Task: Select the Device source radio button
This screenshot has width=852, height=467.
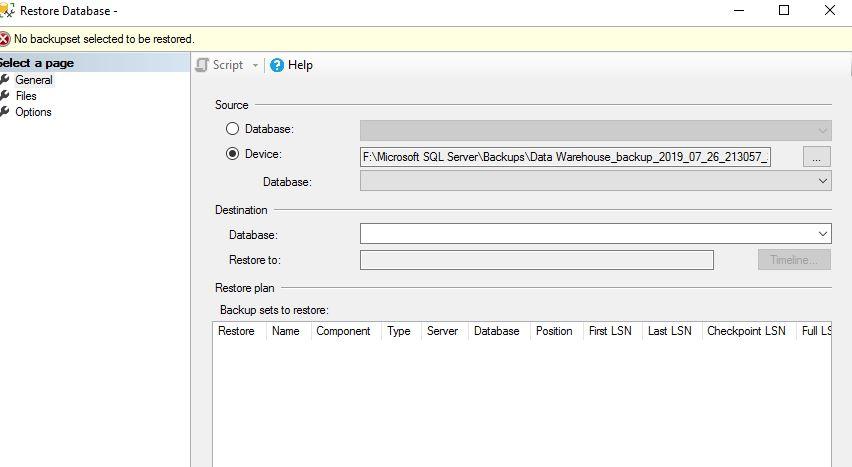Action: point(233,154)
